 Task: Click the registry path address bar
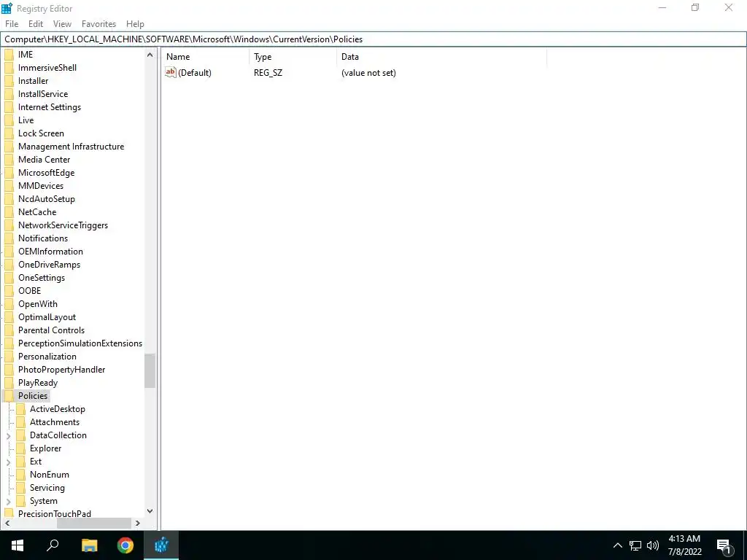(x=373, y=39)
